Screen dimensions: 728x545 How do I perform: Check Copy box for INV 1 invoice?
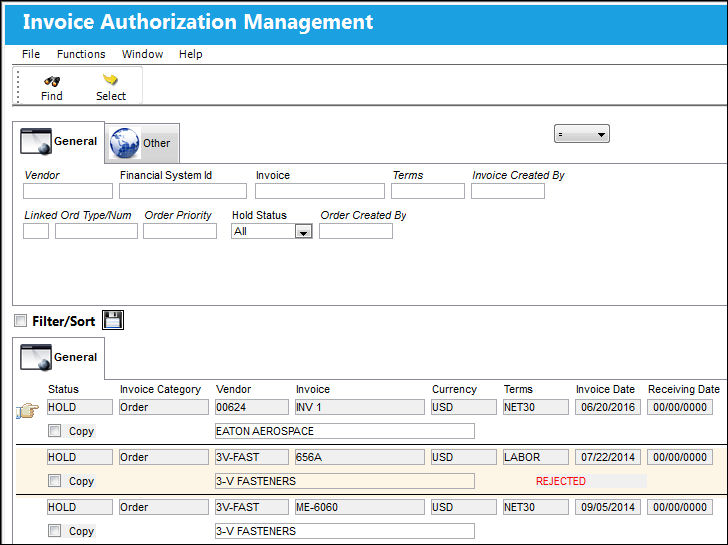pos(55,431)
